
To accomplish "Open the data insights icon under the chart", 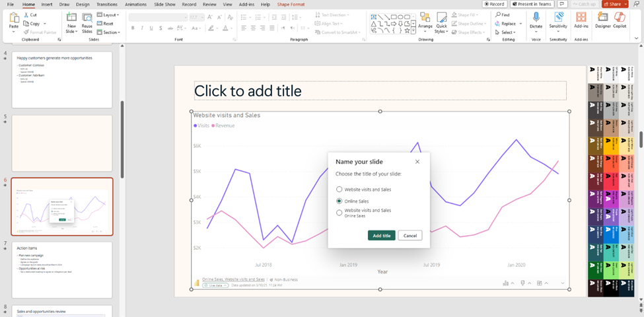I will point(506,283).
